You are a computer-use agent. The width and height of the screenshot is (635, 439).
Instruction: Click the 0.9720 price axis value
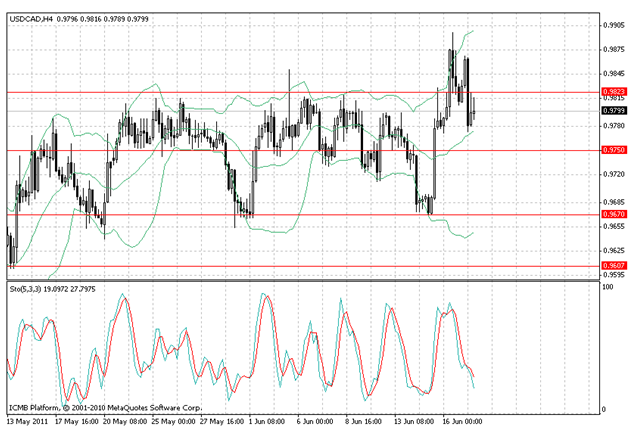tap(614, 175)
